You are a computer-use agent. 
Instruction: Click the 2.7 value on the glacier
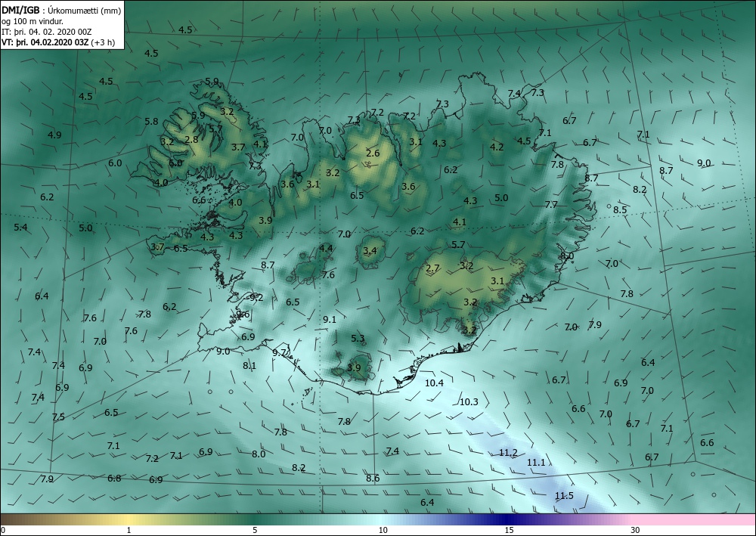433,268
